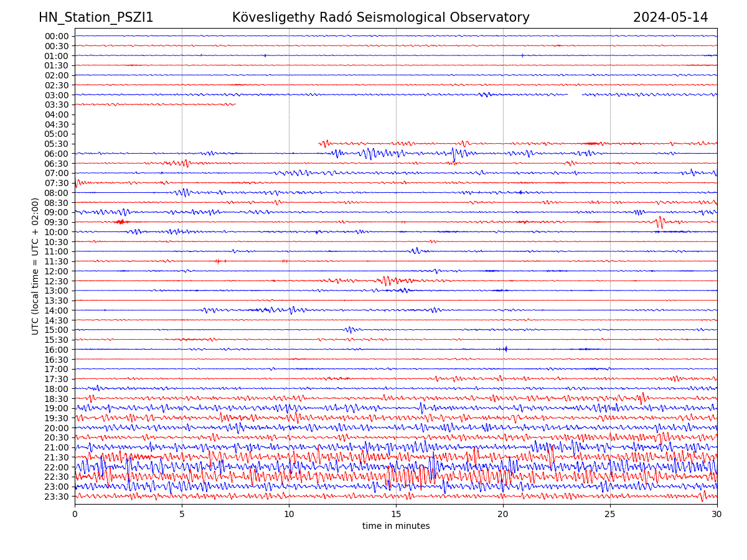
Task: Click the x-axis tick label 15
Action: [x=396, y=515]
